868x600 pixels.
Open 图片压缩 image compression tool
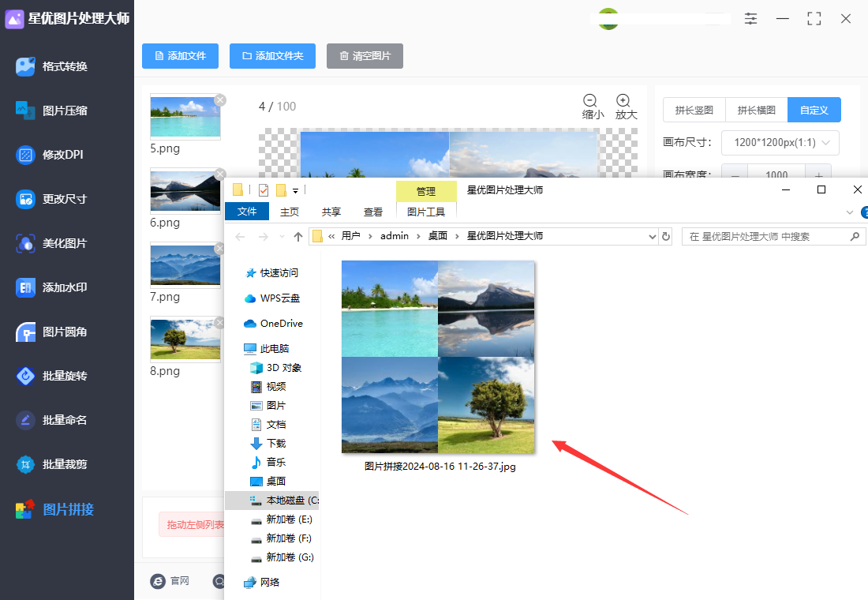51,111
